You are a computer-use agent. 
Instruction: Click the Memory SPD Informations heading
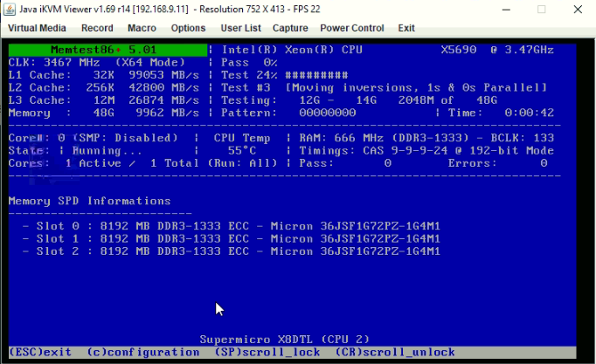click(90, 201)
